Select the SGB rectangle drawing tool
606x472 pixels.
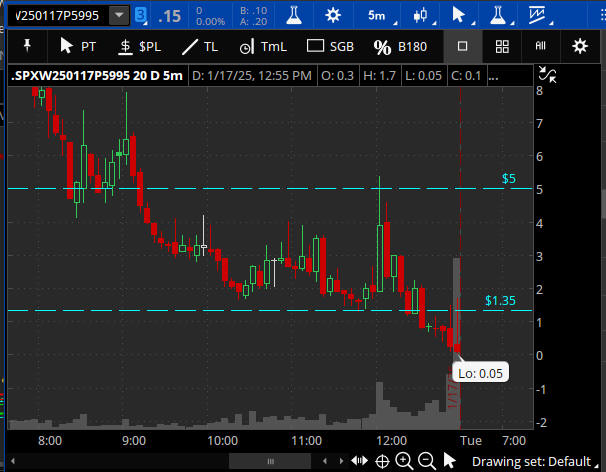[329, 46]
